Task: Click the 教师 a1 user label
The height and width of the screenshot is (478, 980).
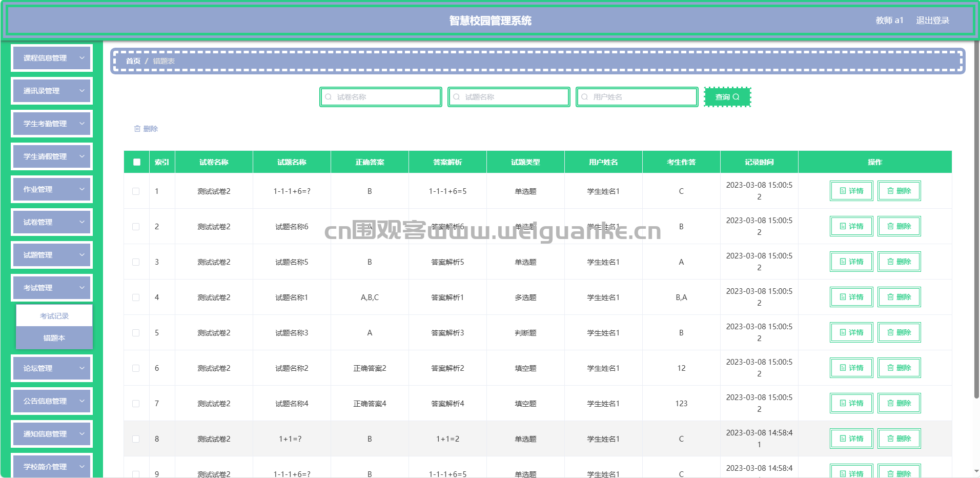Action: pos(889,21)
